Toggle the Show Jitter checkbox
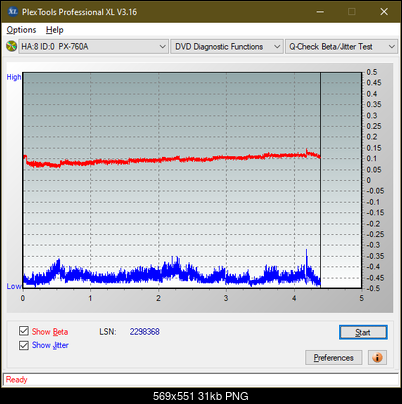 coord(24,345)
